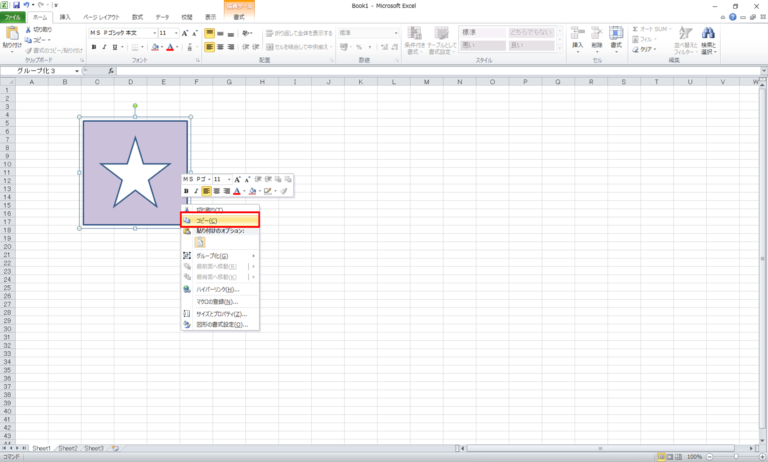Expand the Name Box dropdown arrow
Screen dimensions: 768x462
[77, 71]
